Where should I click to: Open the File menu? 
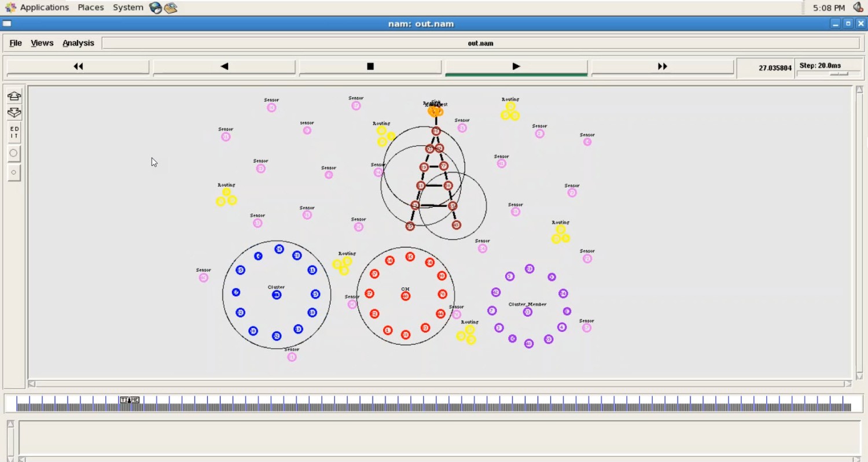tap(16, 43)
